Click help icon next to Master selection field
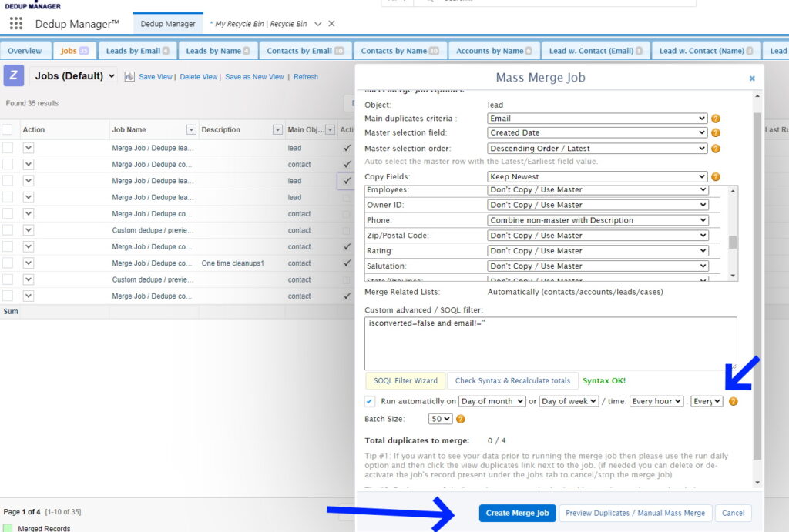This screenshot has width=789, height=532. coord(716,133)
